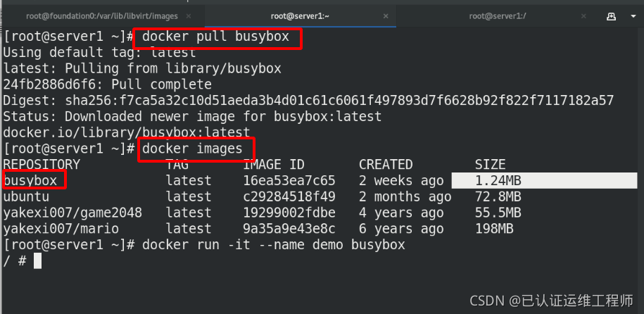Click the SIZE column header
This screenshot has height=314, width=644.
[491, 165]
